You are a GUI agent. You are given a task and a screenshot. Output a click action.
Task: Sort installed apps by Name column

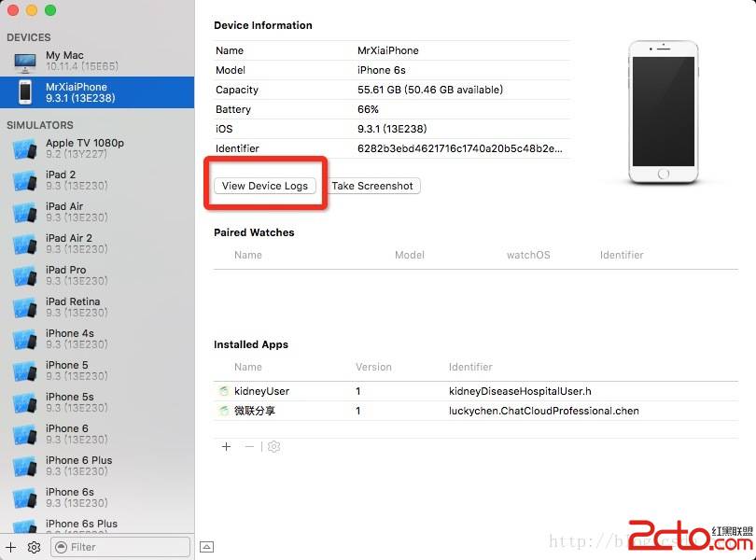[248, 367]
